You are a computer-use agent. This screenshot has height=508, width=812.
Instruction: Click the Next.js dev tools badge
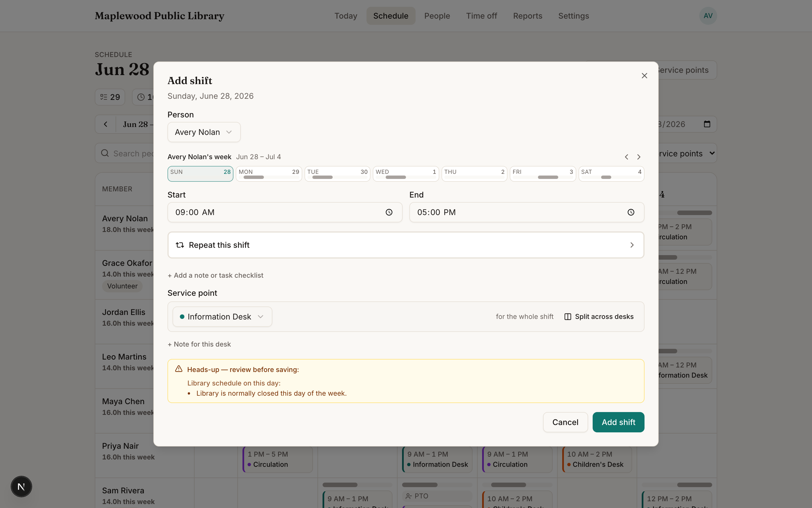21,486
